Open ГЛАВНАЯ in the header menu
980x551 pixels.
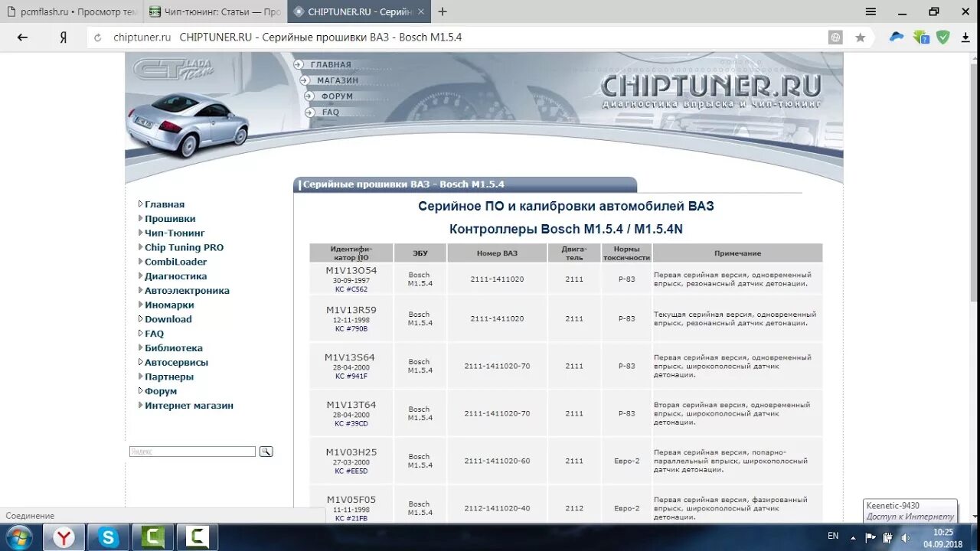tap(331, 65)
